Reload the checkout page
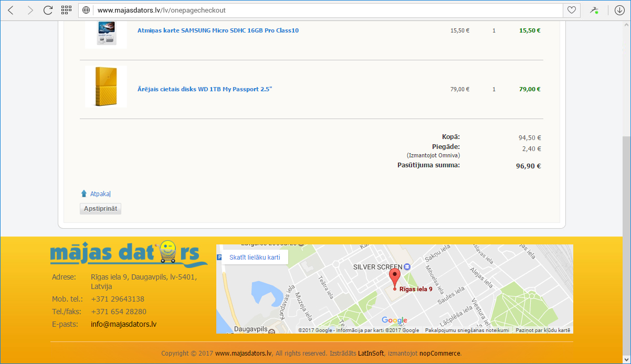 [48, 10]
